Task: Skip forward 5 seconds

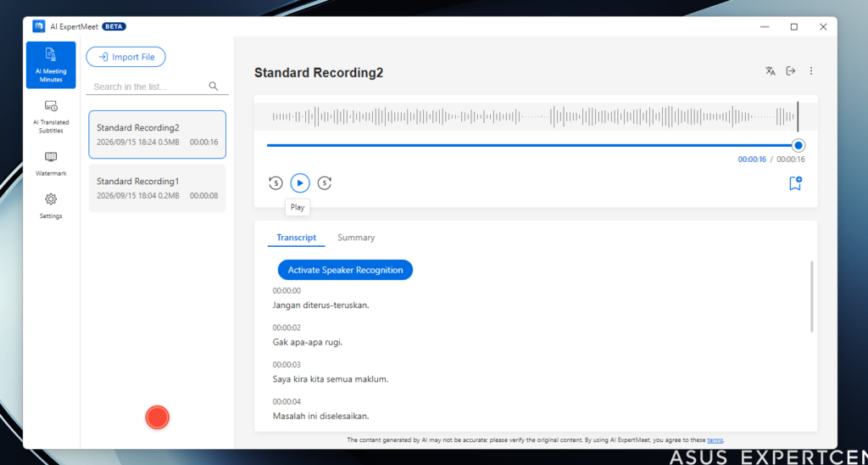Action: [x=325, y=183]
